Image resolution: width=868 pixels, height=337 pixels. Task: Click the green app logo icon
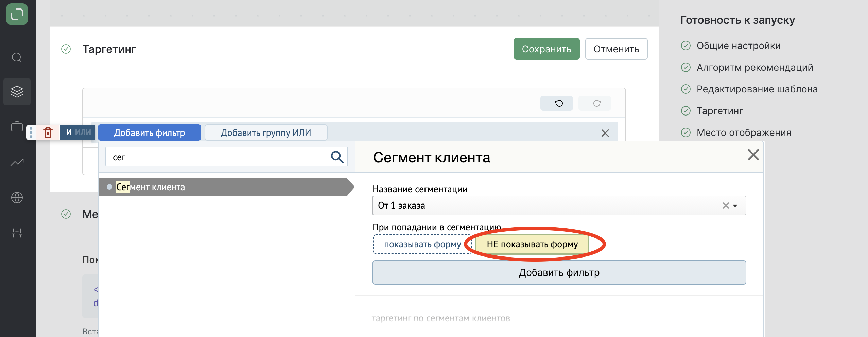[17, 14]
